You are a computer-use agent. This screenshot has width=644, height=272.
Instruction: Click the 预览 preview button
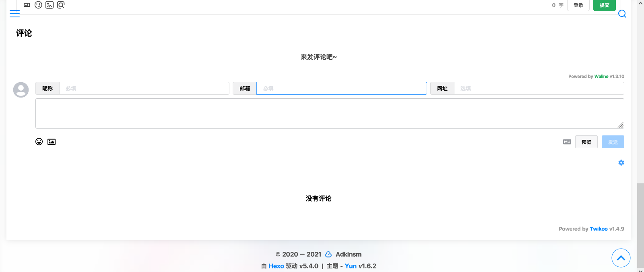click(x=586, y=142)
